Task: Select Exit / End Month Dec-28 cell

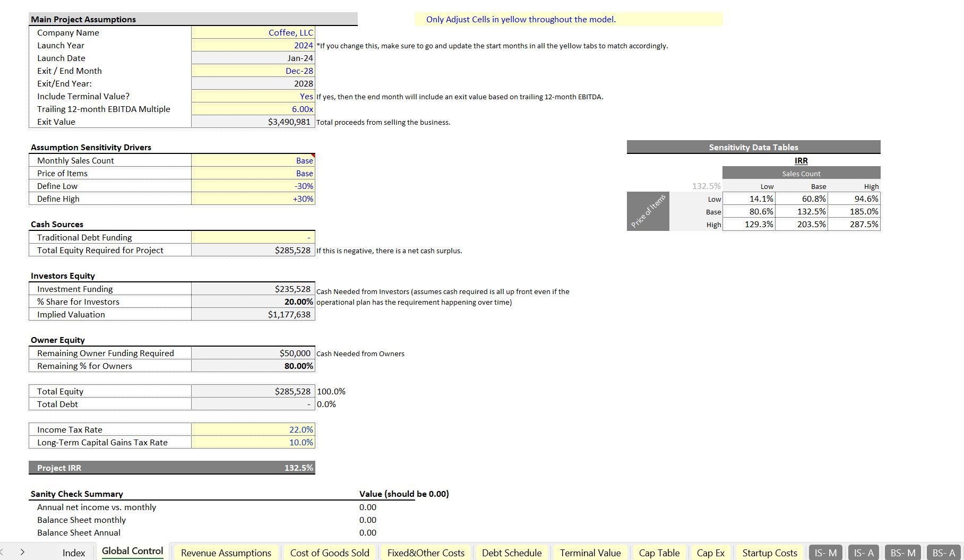Action: (253, 71)
